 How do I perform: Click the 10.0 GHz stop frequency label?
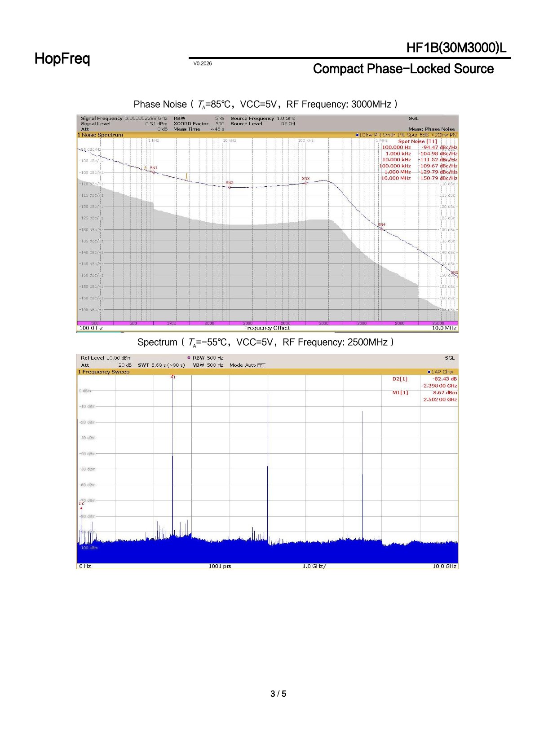(444, 567)
